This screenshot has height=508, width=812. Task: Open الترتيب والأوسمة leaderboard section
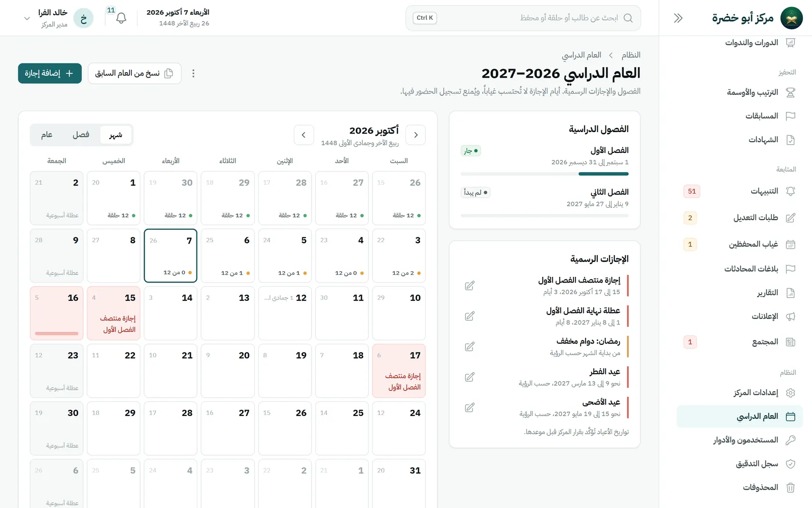pyautogui.click(x=740, y=92)
